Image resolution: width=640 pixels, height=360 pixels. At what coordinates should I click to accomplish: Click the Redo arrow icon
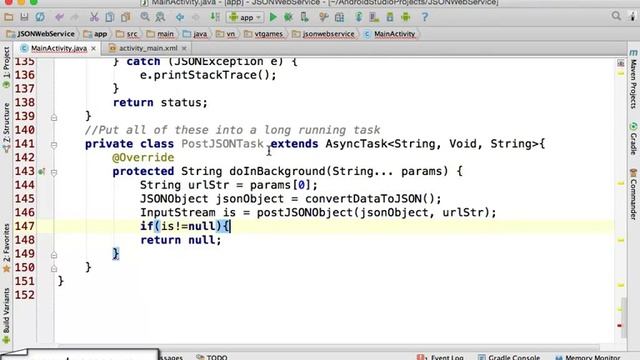(x=75, y=17)
